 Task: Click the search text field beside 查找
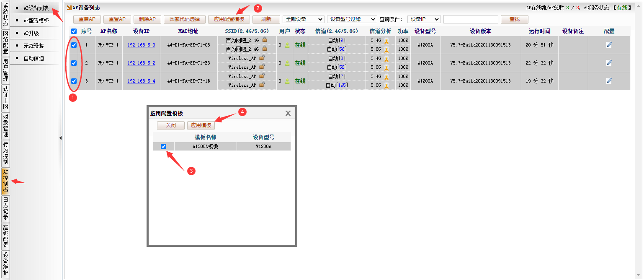(471, 19)
